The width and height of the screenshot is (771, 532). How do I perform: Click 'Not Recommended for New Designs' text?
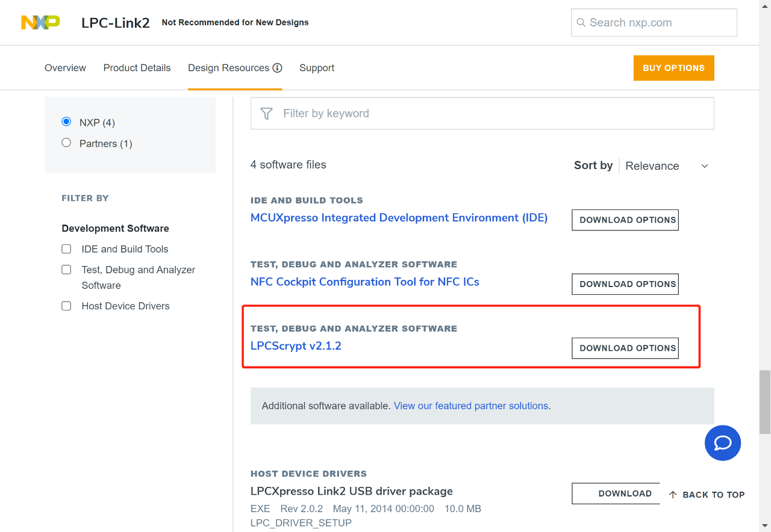236,23
